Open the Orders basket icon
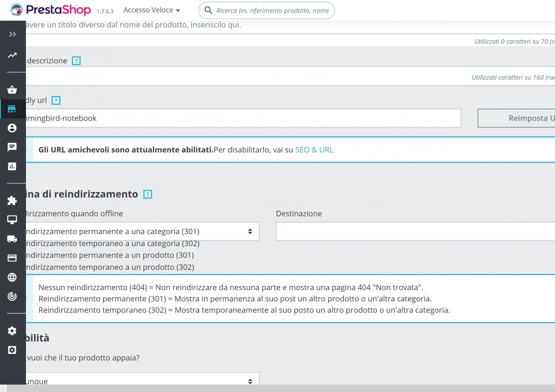The width and height of the screenshot is (555, 392). pyautogui.click(x=12, y=90)
